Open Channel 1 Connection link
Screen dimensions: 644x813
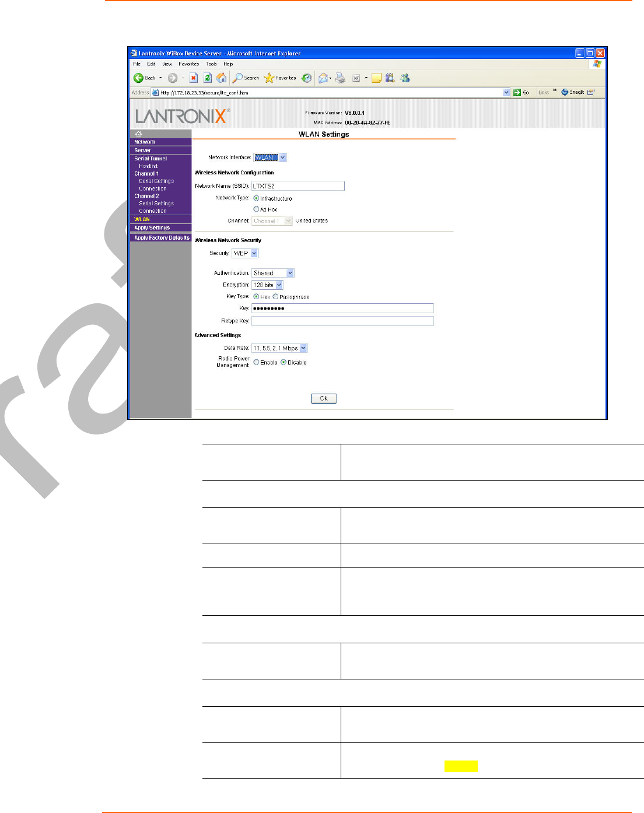pos(153,189)
